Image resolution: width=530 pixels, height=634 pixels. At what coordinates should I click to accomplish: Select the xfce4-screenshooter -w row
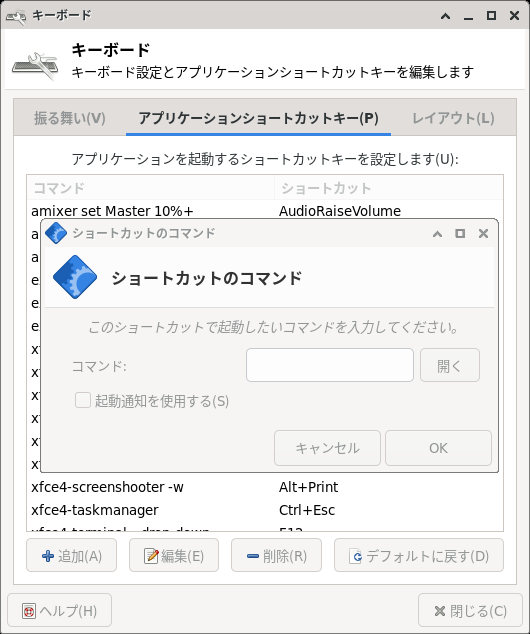(x=265, y=487)
